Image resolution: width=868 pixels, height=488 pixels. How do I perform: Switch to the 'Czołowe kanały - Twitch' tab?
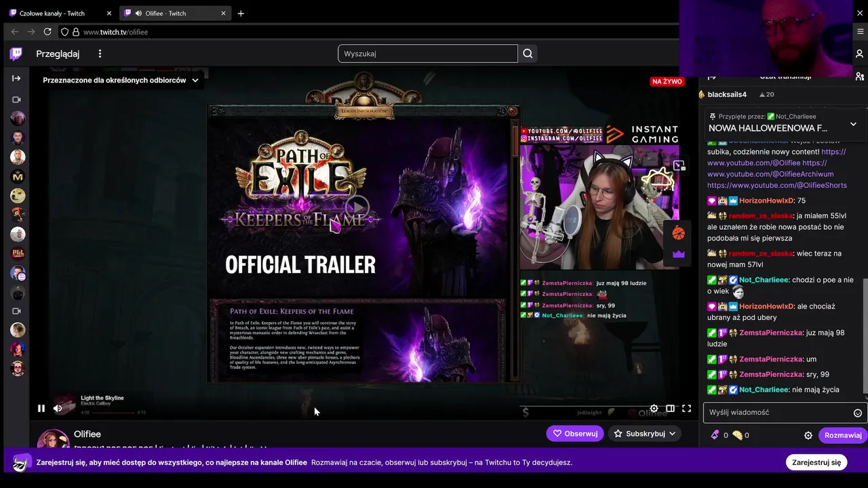[x=59, y=14]
